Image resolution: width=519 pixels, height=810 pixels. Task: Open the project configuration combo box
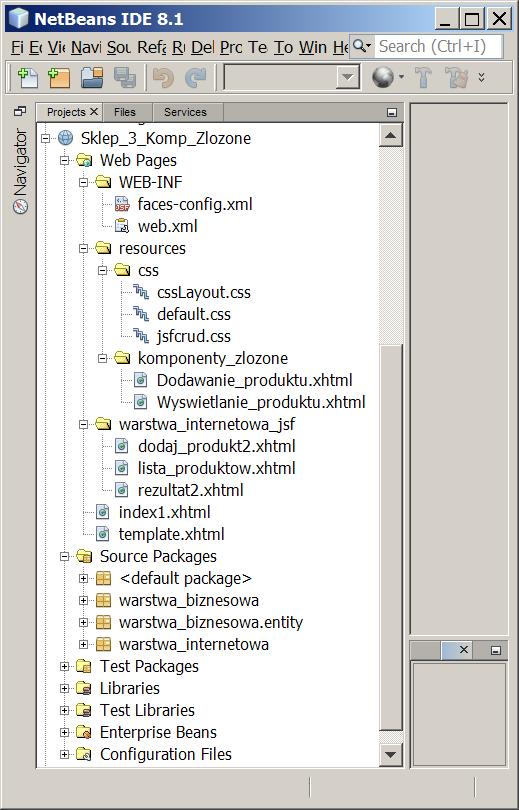(x=292, y=77)
